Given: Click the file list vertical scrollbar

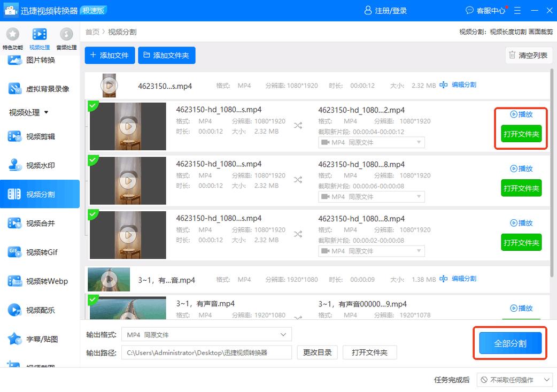Looking at the screenshot, I should [551, 172].
